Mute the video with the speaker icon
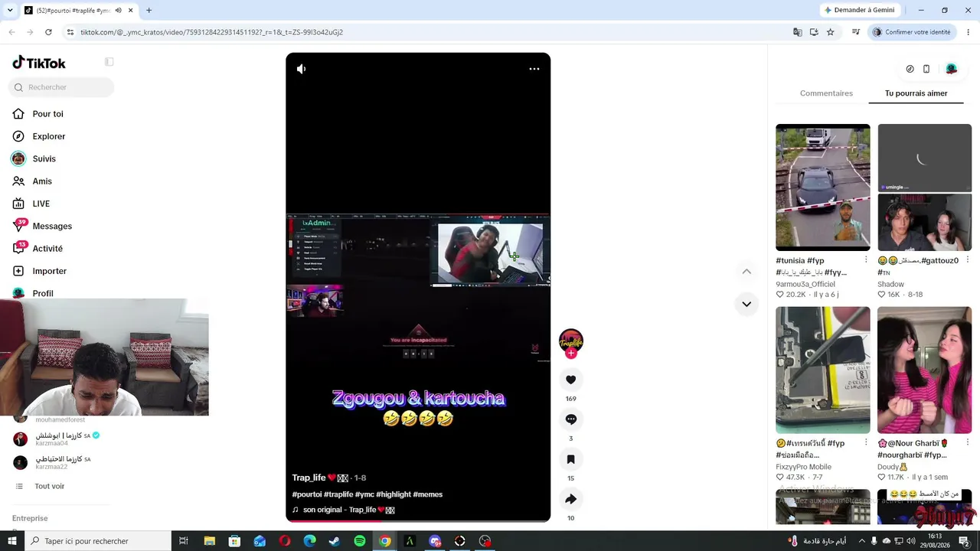 [302, 69]
